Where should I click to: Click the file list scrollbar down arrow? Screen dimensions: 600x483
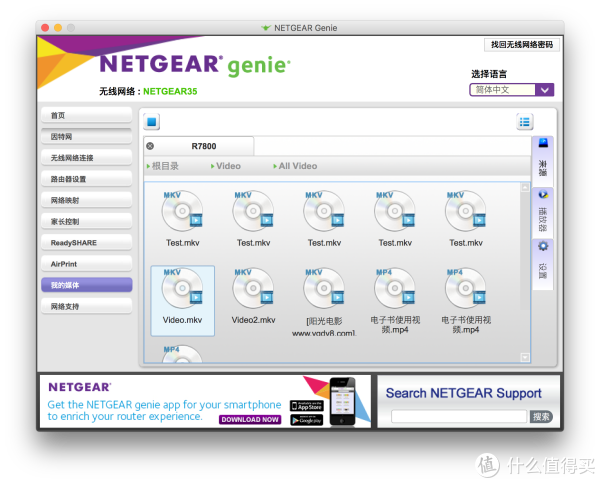tap(525, 357)
